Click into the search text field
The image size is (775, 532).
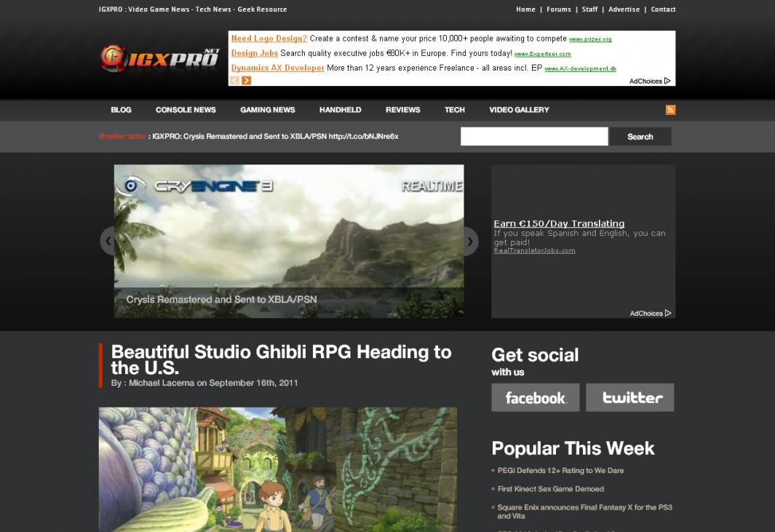(x=534, y=137)
